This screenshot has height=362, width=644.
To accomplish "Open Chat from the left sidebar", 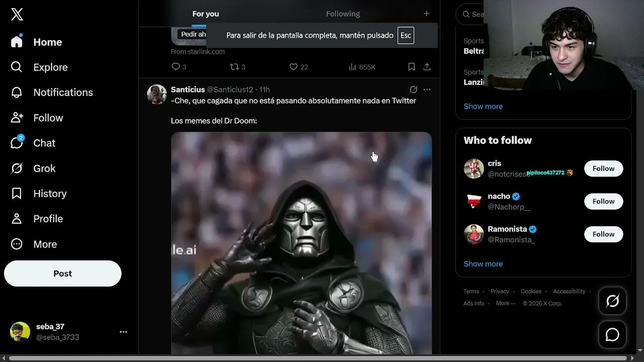I will click(x=33, y=143).
